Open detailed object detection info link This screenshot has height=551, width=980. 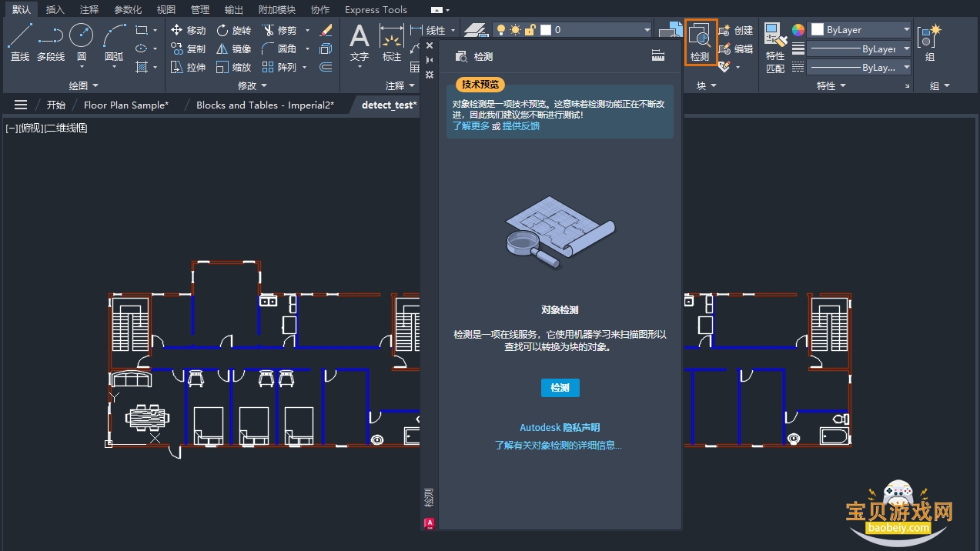click(x=558, y=446)
